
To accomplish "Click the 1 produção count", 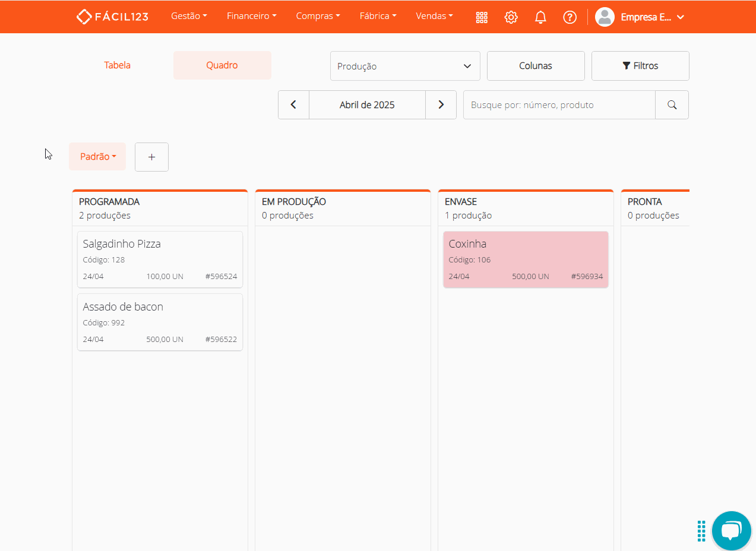I will 468,216.
